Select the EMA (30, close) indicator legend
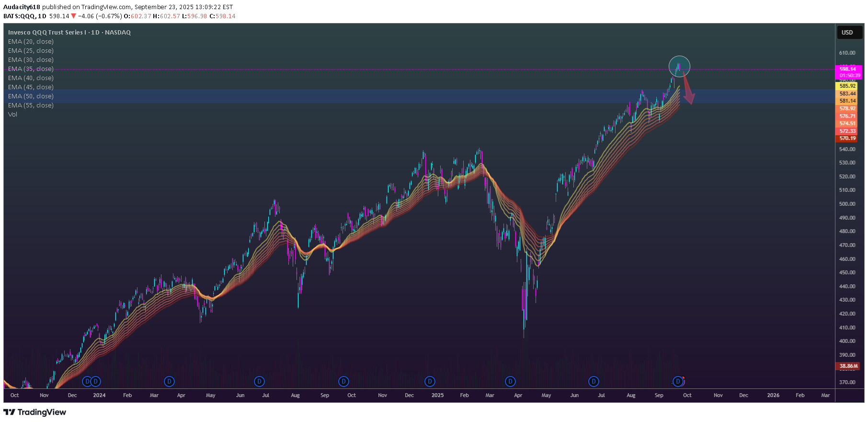The height and width of the screenshot is (422, 868). (x=31, y=60)
